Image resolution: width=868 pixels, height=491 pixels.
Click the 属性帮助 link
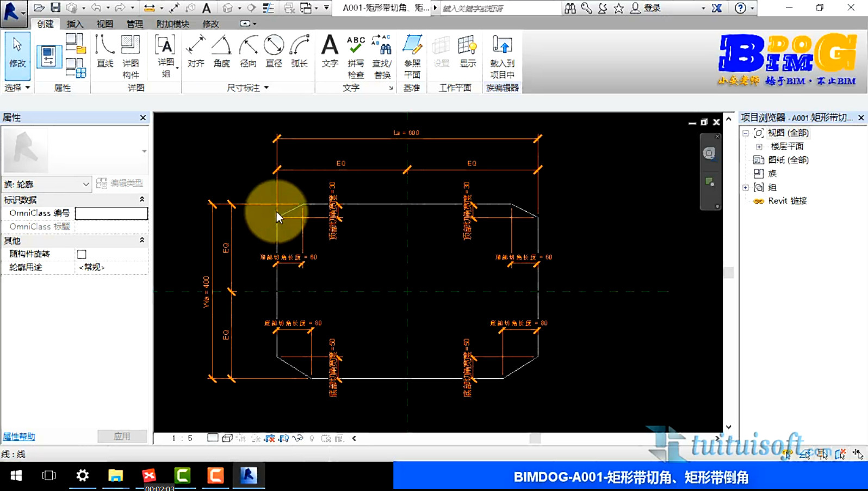click(x=19, y=437)
